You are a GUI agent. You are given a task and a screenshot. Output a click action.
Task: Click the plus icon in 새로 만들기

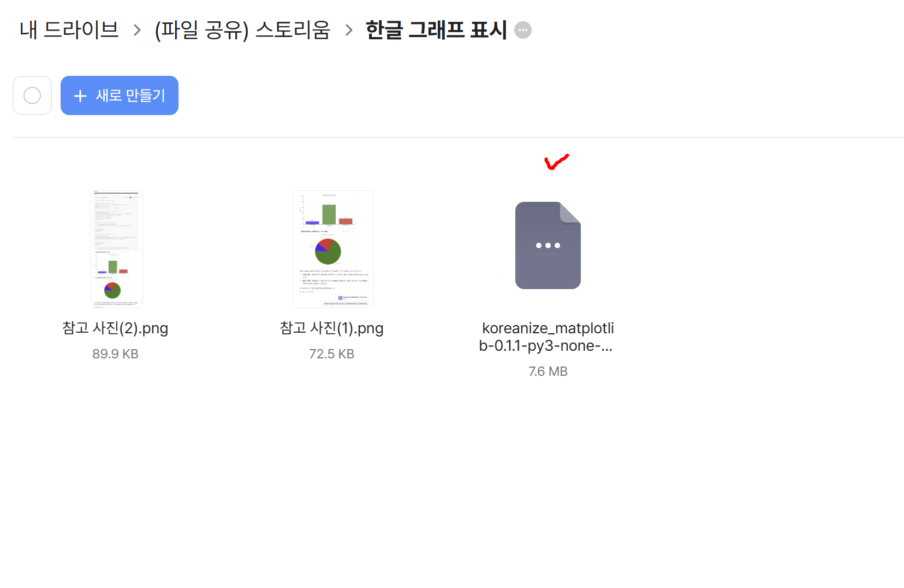[80, 96]
